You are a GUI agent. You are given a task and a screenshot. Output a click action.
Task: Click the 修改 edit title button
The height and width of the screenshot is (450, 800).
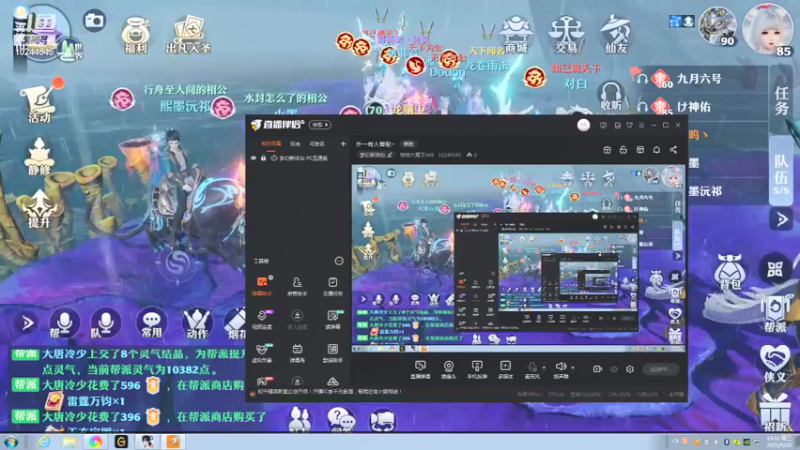point(408,144)
